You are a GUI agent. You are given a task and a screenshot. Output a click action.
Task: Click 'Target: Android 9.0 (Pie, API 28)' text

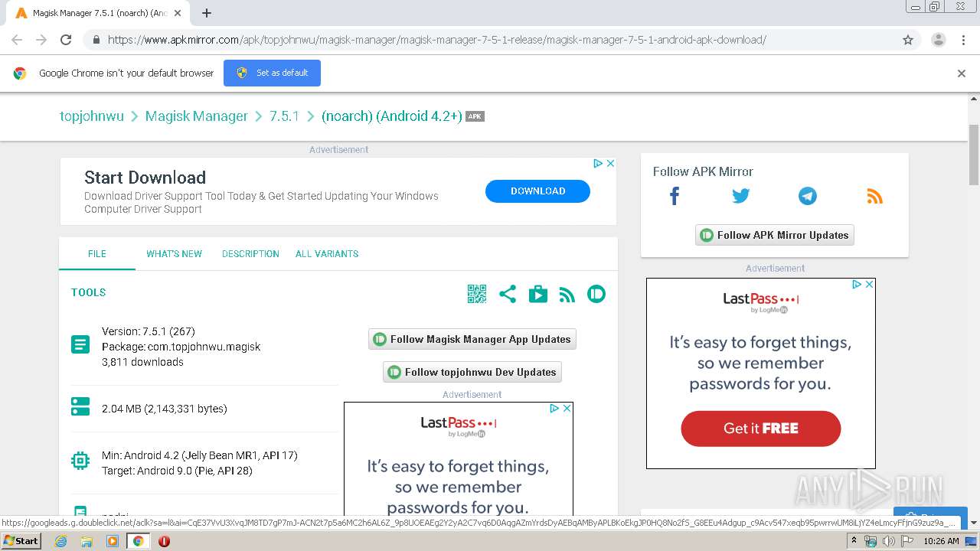(x=177, y=471)
